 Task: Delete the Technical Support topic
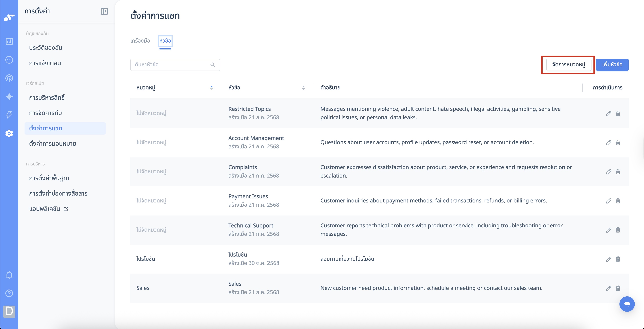point(618,230)
